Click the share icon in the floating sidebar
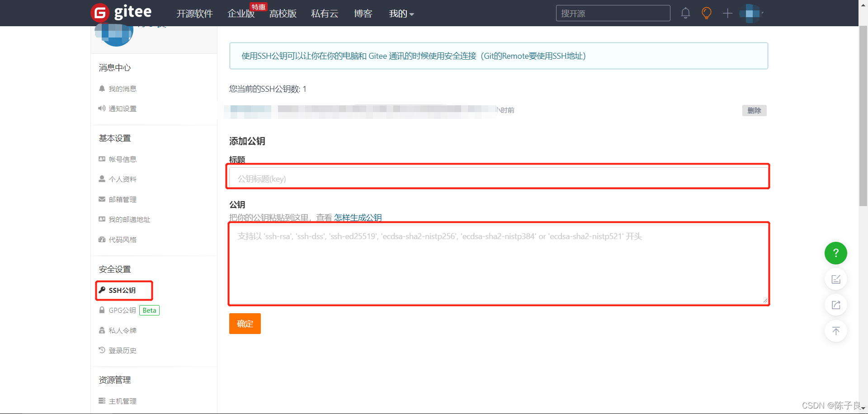 (836, 305)
